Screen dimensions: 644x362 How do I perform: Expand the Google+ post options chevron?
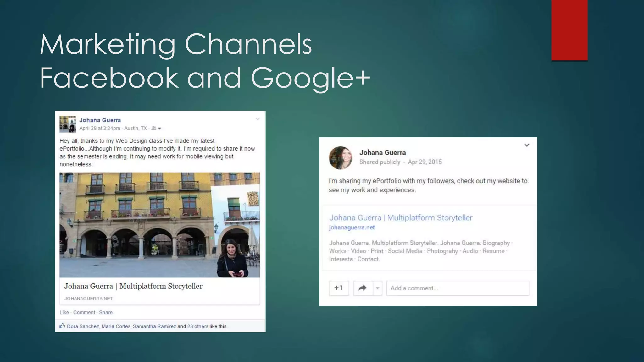[527, 145]
